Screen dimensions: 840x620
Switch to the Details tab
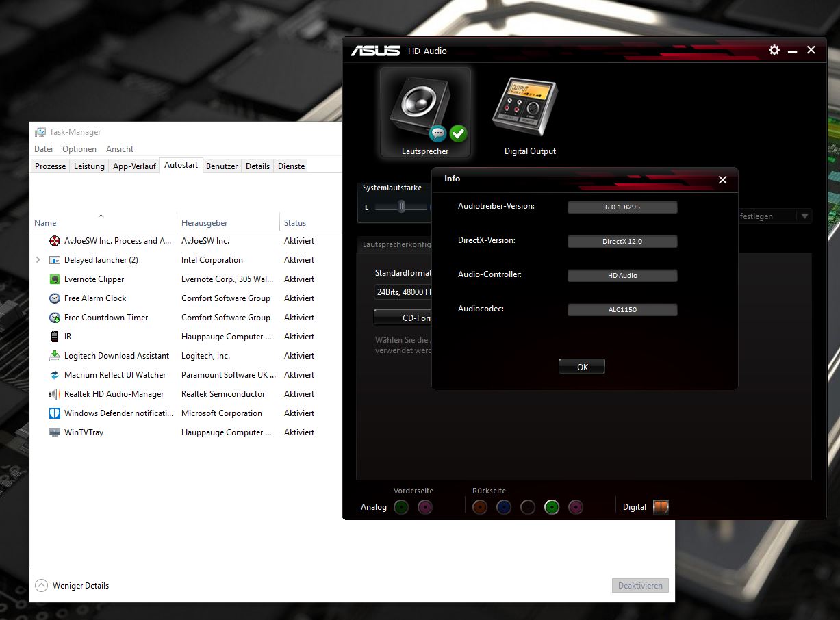(x=257, y=166)
